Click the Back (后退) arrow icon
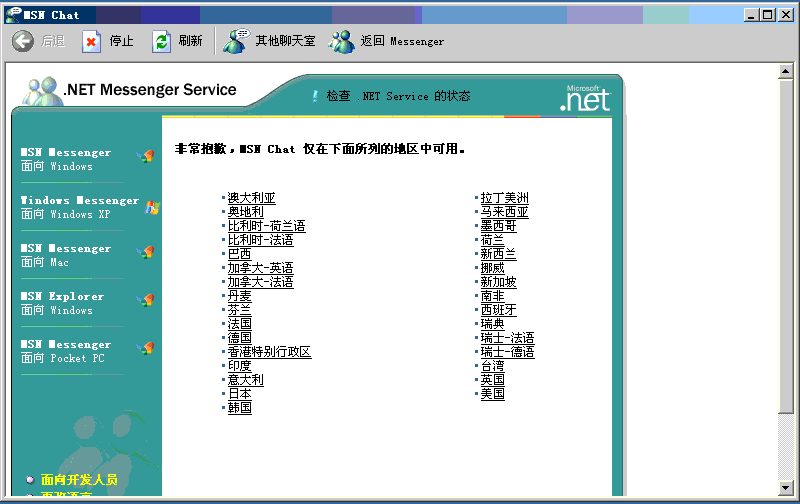 point(23,41)
